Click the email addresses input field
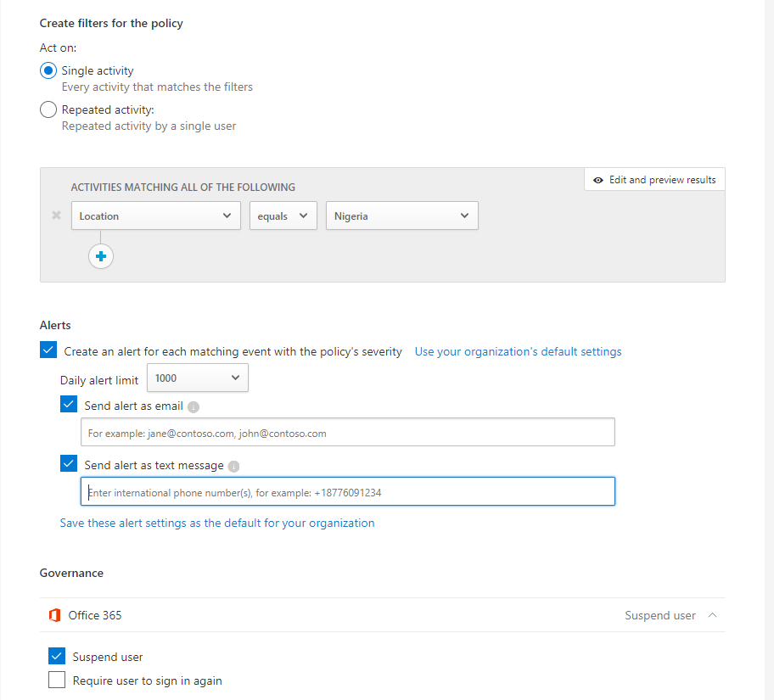The image size is (774, 700). pos(348,433)
